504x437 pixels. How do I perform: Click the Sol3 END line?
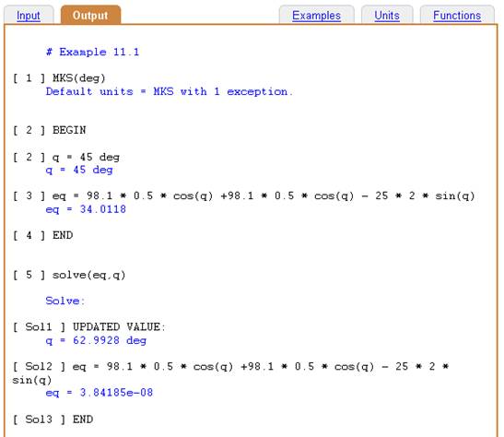click(53, 419)
